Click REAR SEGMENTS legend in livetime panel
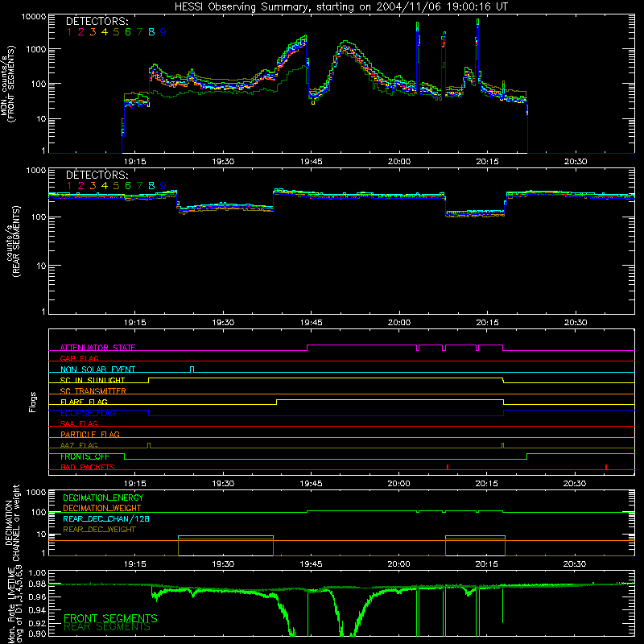 [x=107, y=627]
